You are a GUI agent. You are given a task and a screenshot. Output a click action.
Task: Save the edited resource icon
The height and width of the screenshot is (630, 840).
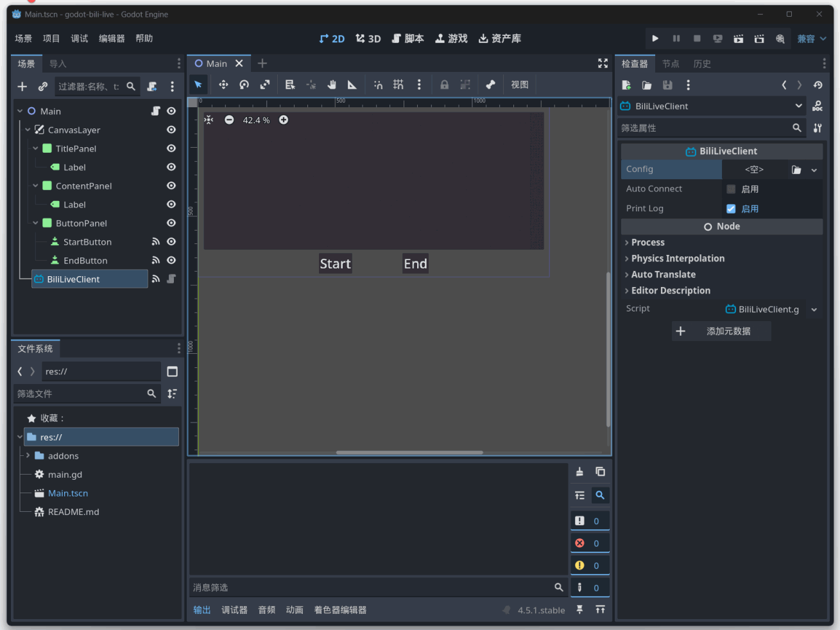click(x=667, y=85)
